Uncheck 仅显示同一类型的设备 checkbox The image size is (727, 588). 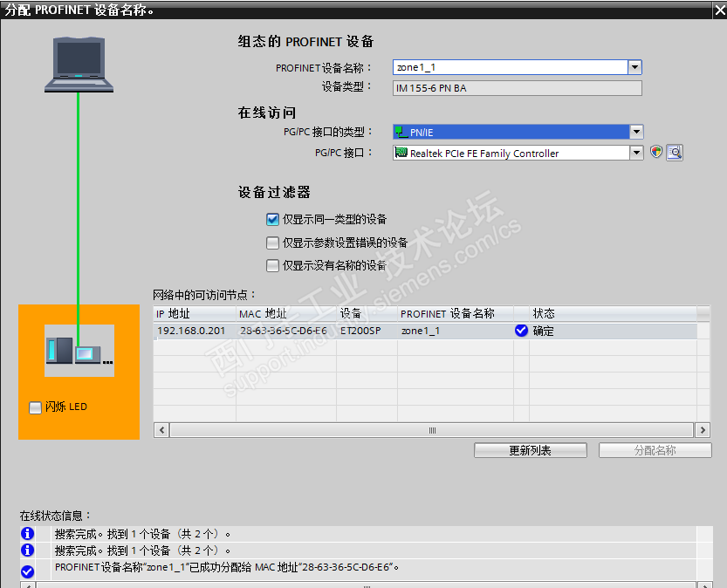click(272, 219)
